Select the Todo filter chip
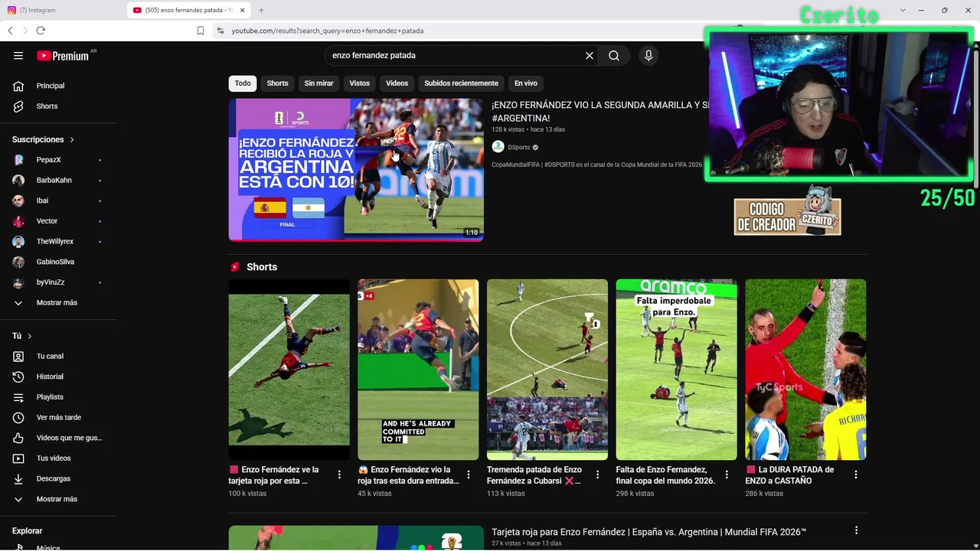This screenshot has height=551, width=980. tap(243, 83)
